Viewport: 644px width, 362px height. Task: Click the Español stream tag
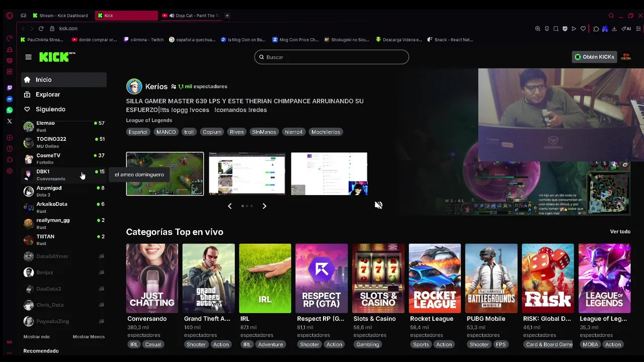tap(138, 132)
